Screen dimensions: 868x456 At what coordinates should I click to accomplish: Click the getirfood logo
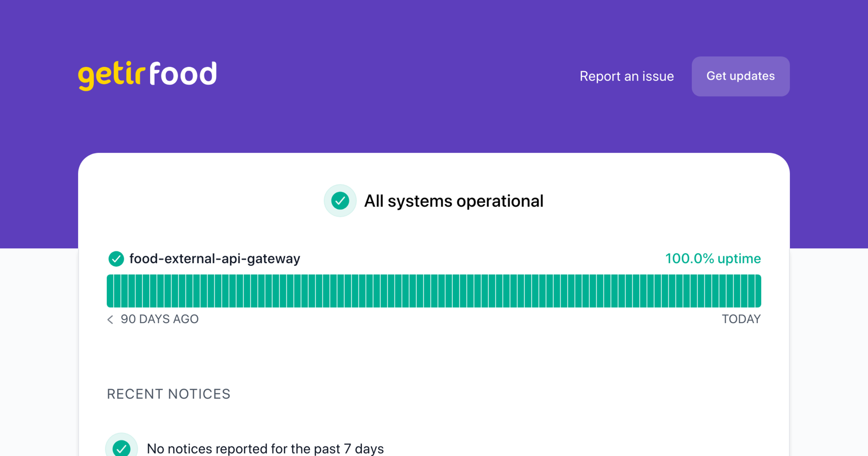click(x=147, y=74)
